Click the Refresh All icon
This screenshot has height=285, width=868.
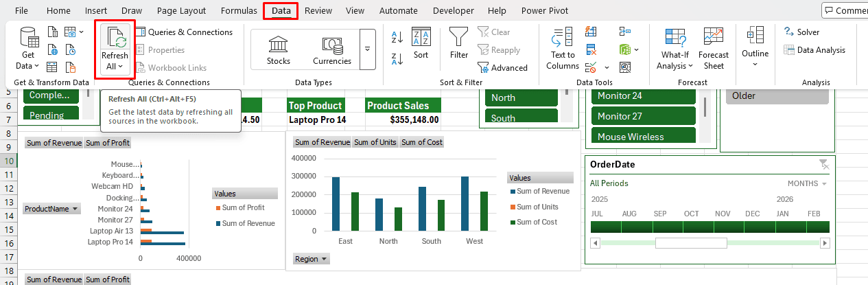tap(115, 37)
